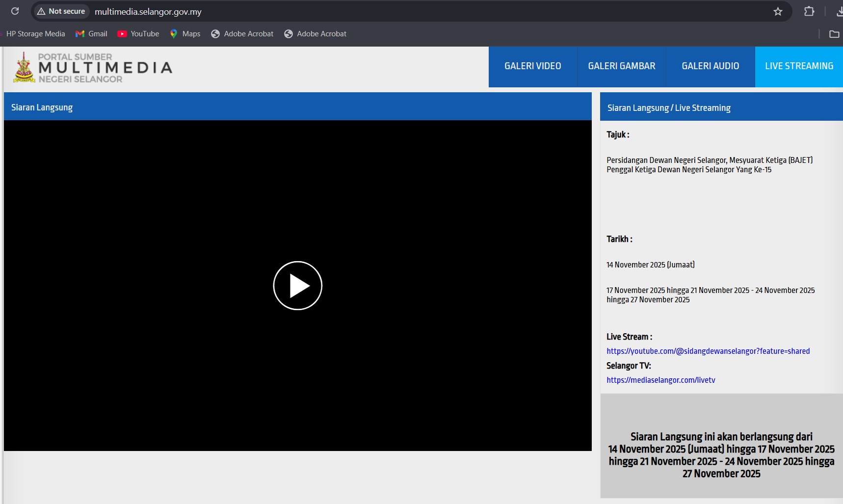The image size is (843, 504).
Task: Open the All Bookmarks folder icon
Action: 834,34
